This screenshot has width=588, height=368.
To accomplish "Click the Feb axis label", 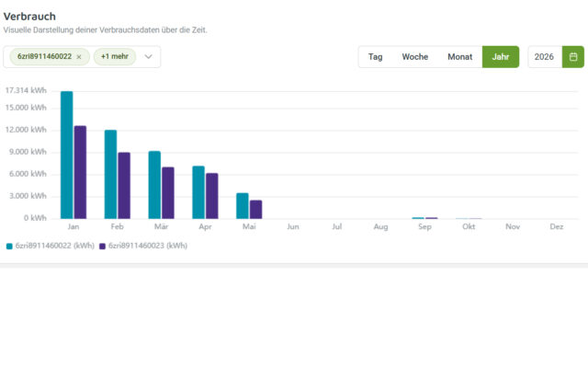I will (x=117, y=226).
